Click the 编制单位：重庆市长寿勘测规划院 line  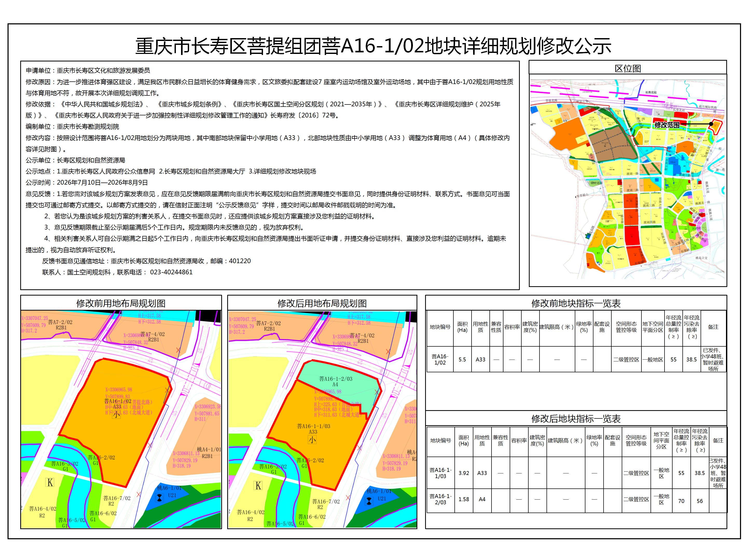[x=72, y=127]
